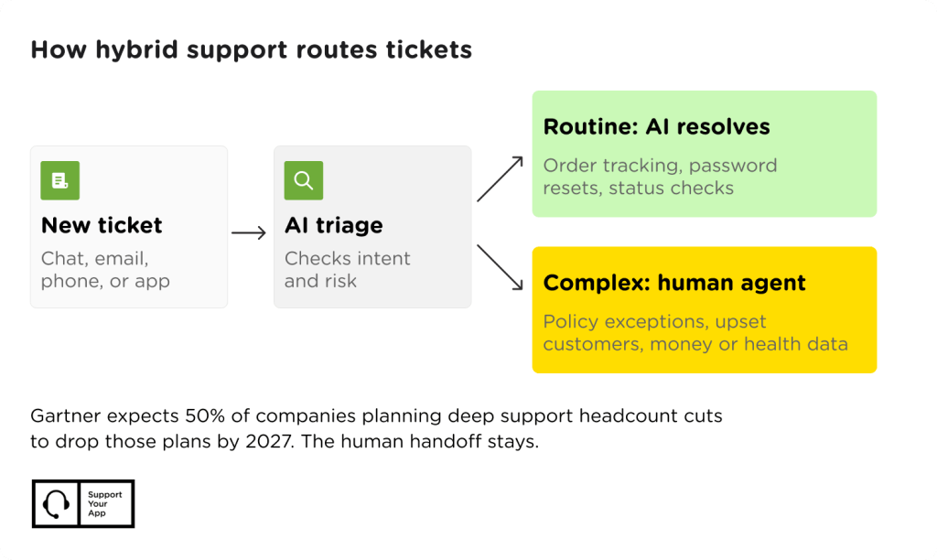
Task: Click the green Routine: AI resolves box
Action: pos(705,154)
